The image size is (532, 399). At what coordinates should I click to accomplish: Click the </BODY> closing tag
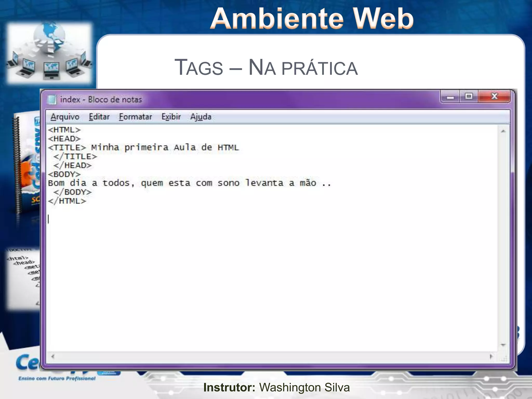click(72, 192)
